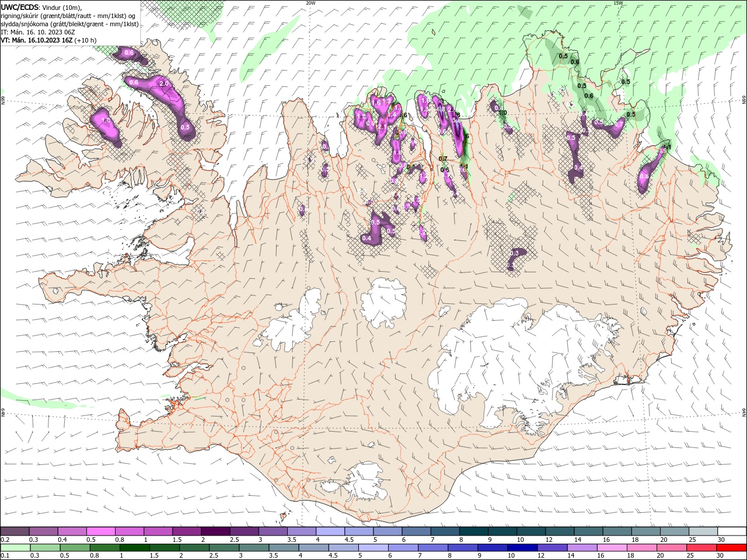Pick the lower legend gray-green swatch starting at 3

click(x=253, y=548)
